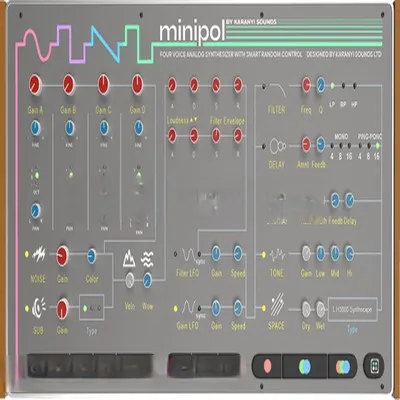Open the SPACE Type preset box
This screenshot has height=400, width=400.
353,309
